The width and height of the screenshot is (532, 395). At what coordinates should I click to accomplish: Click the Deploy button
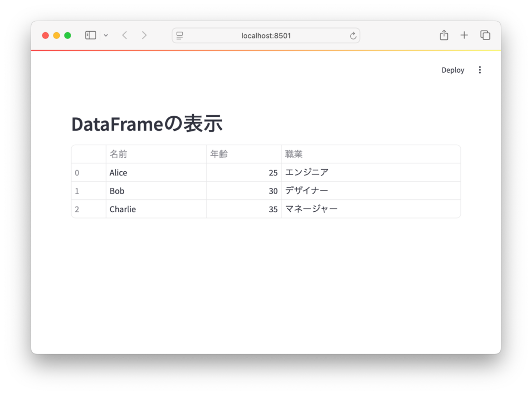[x=453, y=70]
